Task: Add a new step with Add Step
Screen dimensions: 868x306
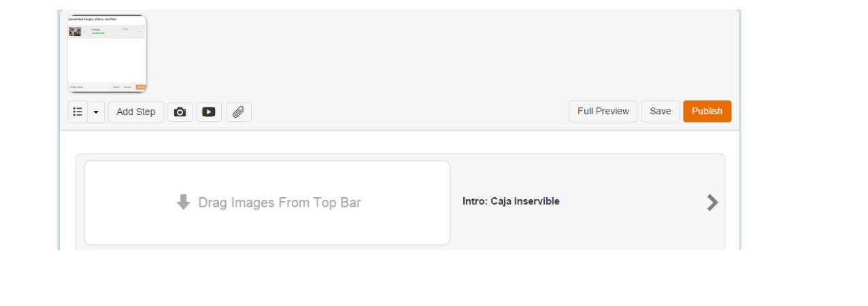Action: [x=136, y=112]
